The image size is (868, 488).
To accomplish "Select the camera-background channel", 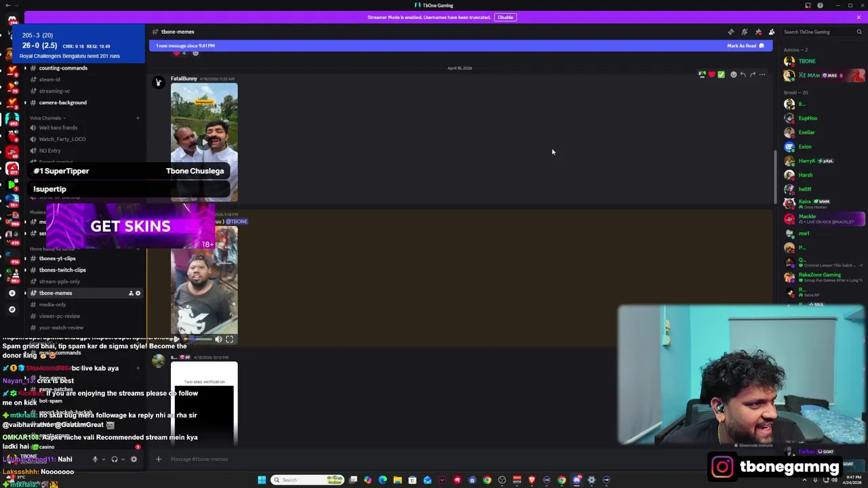I will 62,102.
